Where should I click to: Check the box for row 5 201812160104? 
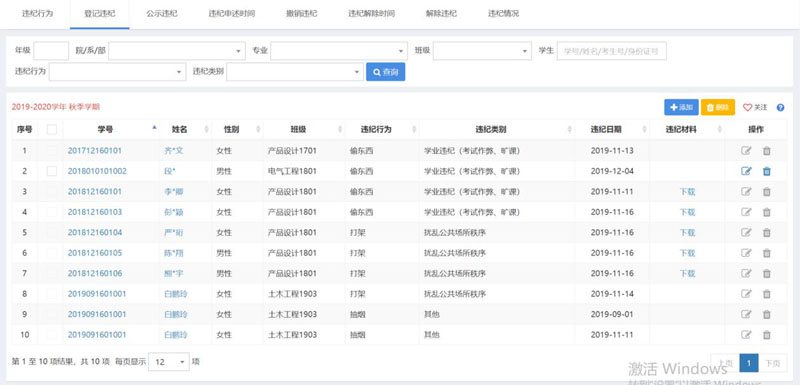coord(52,233)
